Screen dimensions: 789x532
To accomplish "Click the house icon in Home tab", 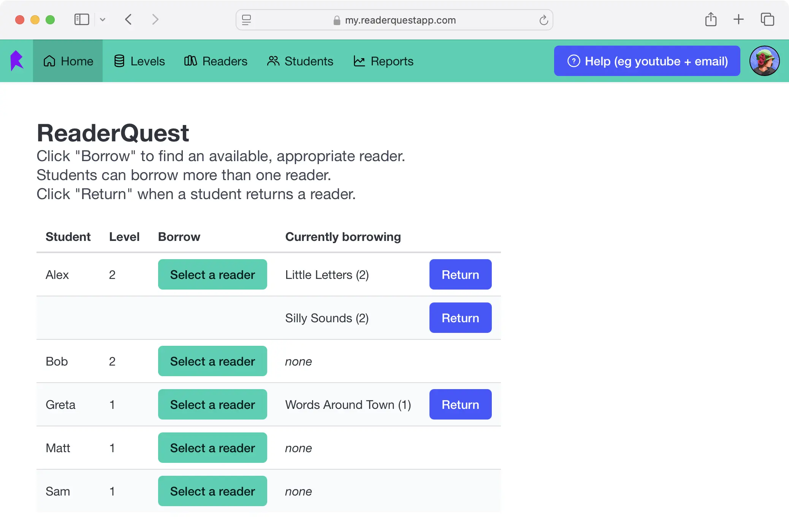I will (49, 61).
